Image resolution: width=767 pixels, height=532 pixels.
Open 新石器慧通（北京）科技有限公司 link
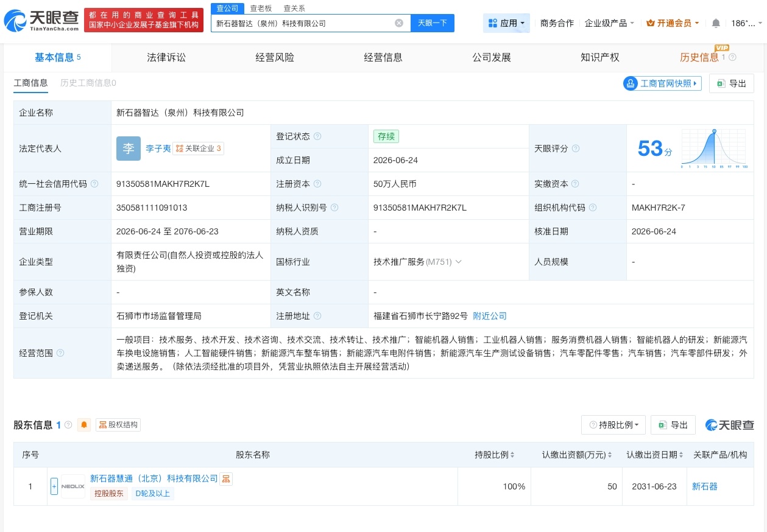click(x=154, y=478)
